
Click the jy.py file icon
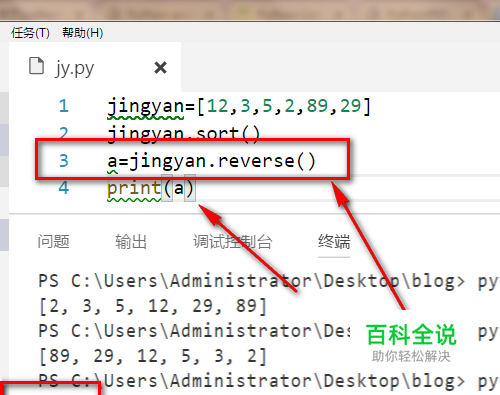click(36, 66)
